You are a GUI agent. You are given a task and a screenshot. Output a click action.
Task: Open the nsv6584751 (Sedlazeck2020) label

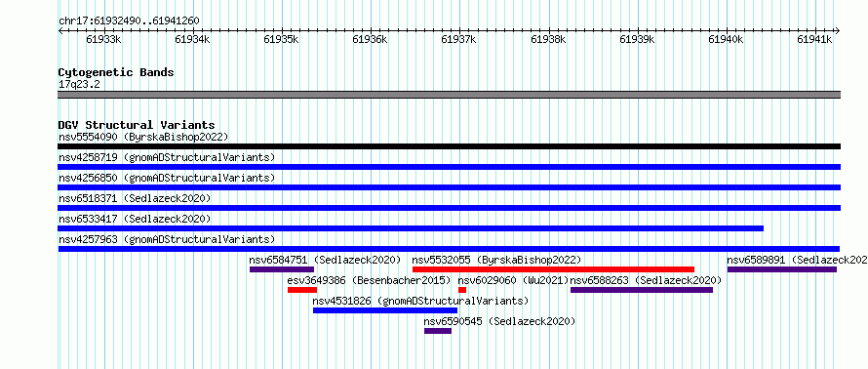coord(325,260)
